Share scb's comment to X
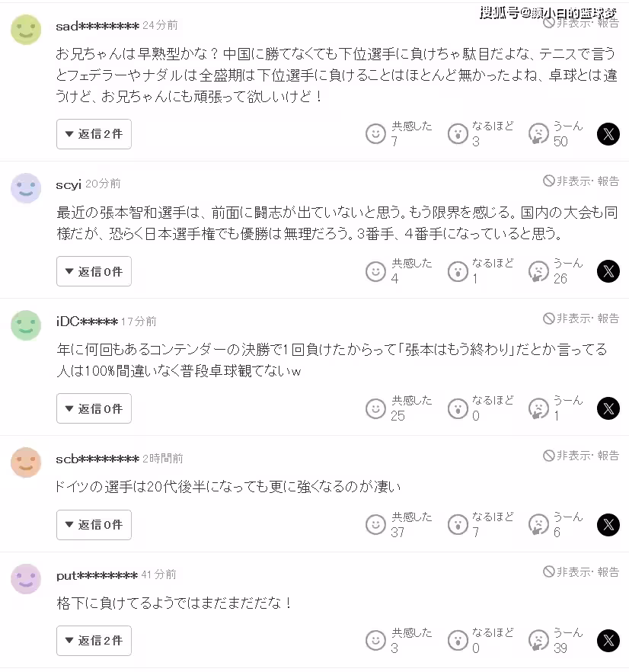Viewport: 629px width, 672px height. pyautogui.click(x=608, y=524)
